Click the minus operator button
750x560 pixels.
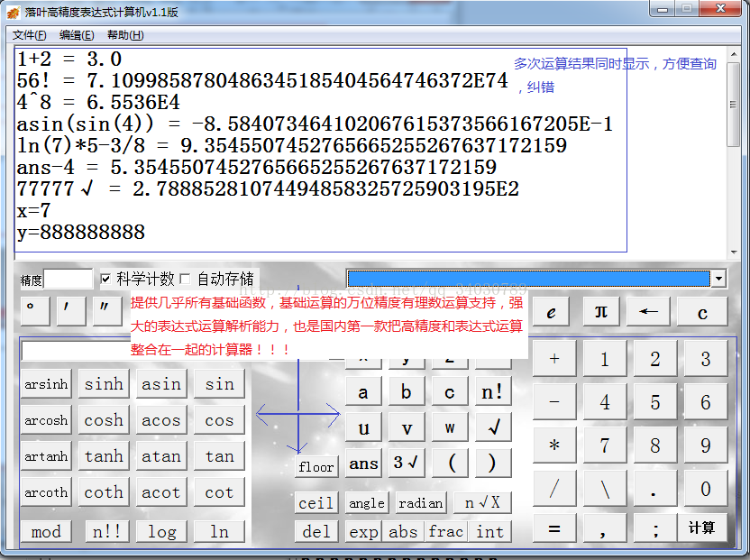[x=554, y=401]
